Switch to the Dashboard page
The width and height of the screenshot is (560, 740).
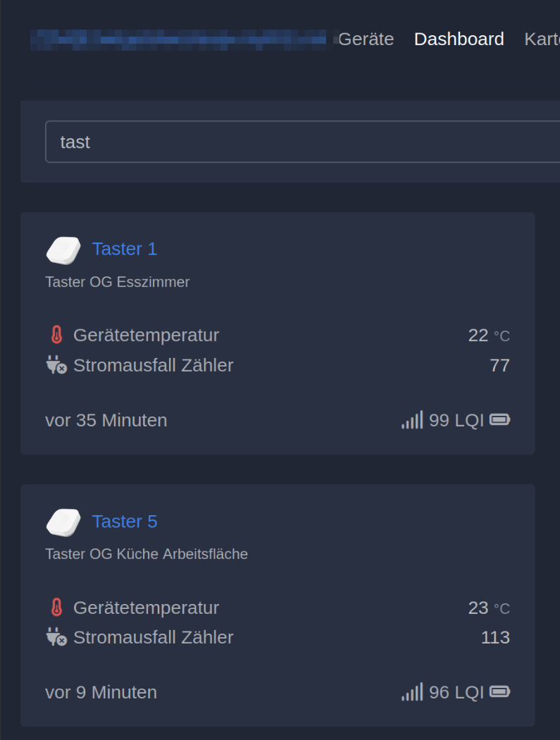pyautogui.click(x=459, y=39)
